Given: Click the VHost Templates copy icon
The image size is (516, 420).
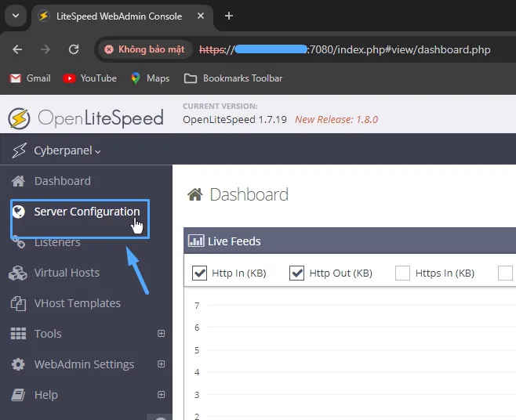Looking at the screenshot, I should click(18, 303).
